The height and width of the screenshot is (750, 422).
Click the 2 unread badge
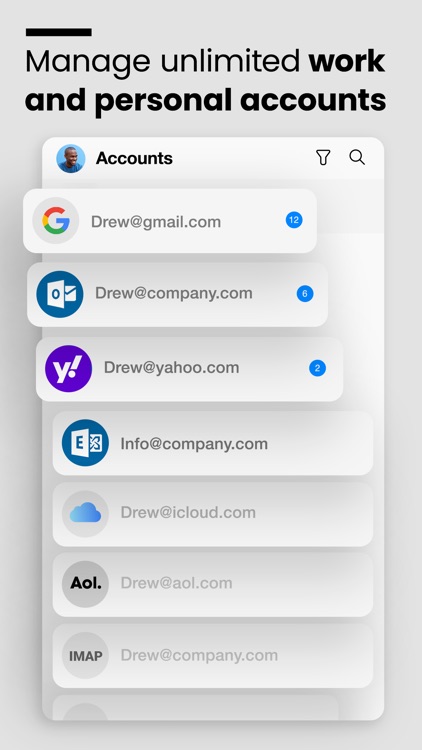[x=317, y=368]
